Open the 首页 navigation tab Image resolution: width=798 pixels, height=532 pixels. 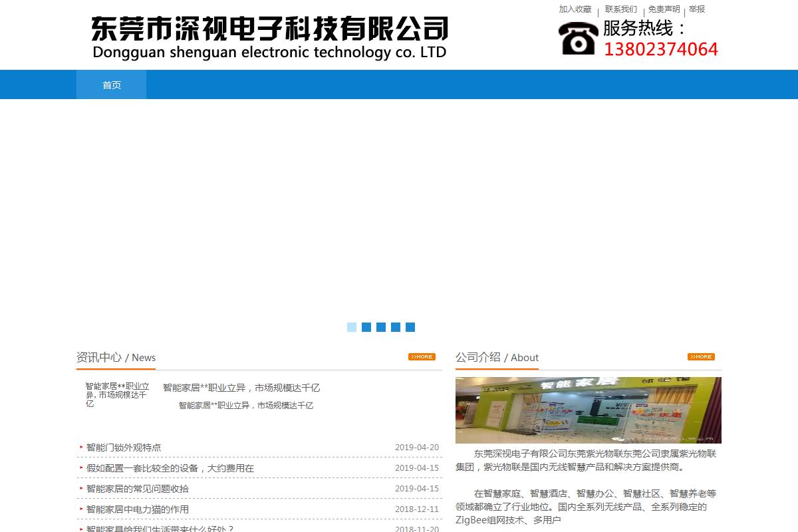coord(111,84)
